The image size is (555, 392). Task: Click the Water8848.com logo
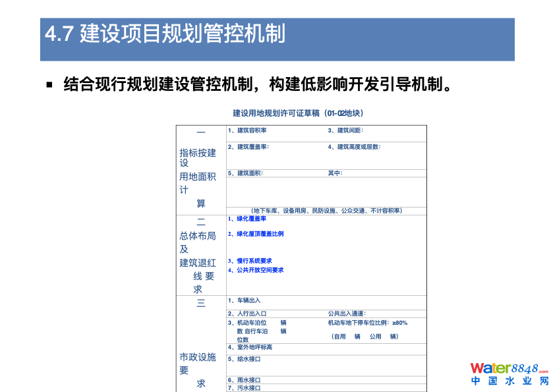pyautogui.click(x=509, y=368)
